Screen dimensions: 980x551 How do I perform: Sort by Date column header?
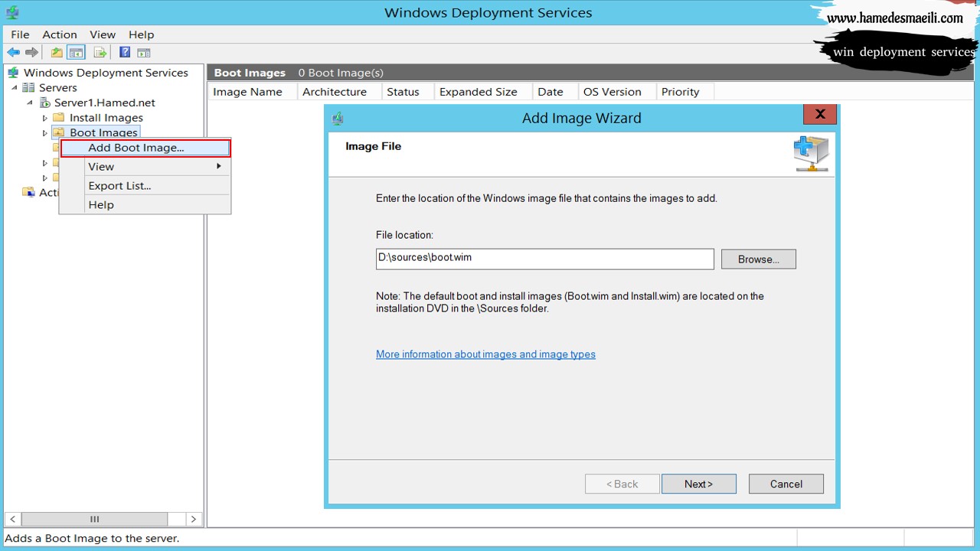[555, 92]
